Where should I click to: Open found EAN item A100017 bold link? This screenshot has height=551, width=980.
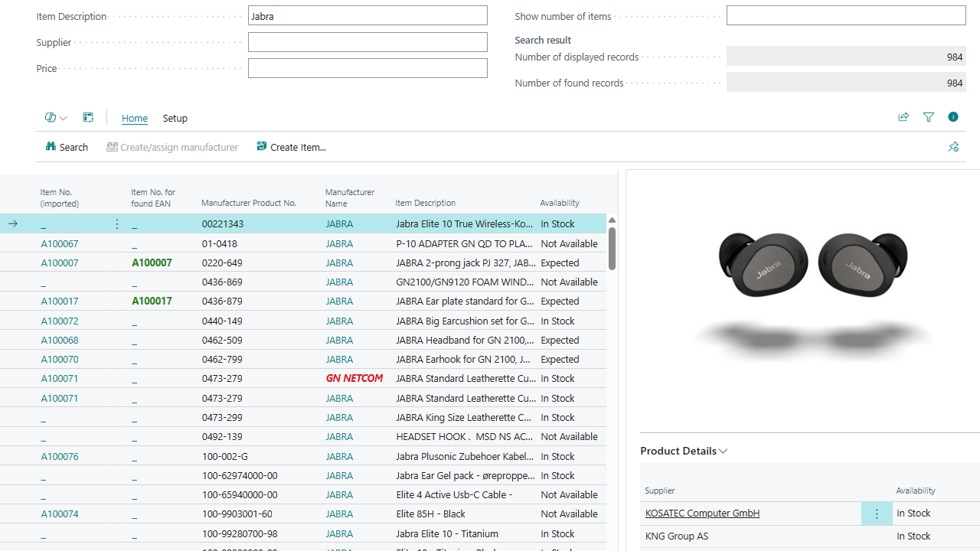[152, 302]
